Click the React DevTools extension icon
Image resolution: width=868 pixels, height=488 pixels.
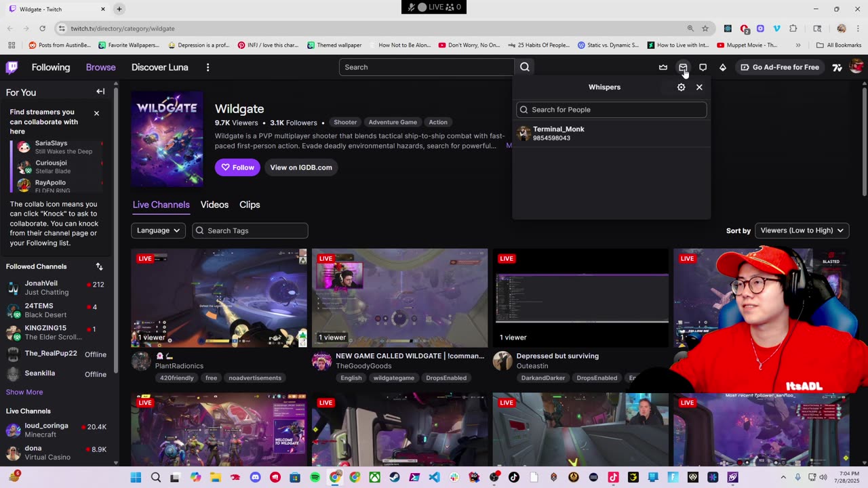pos(728,28)
